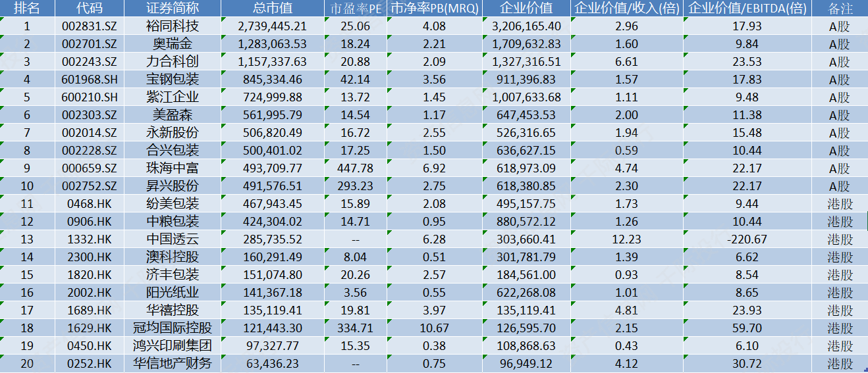Screen dimensions: 868x373
Task: Select the 中国透云 cell
Action: (x=172, y=239)
